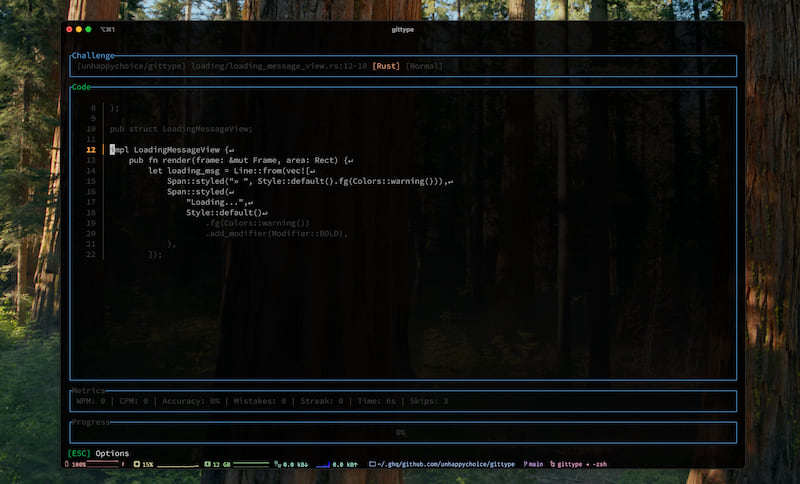Click the [Normal] difficulty tag
Screen dimensions: 800x484
click(x=424, y=66)
